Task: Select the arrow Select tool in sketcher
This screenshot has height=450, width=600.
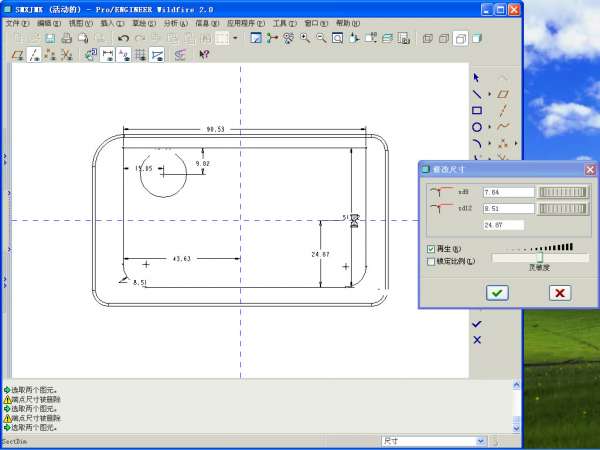Action: (x=476, y=78)
